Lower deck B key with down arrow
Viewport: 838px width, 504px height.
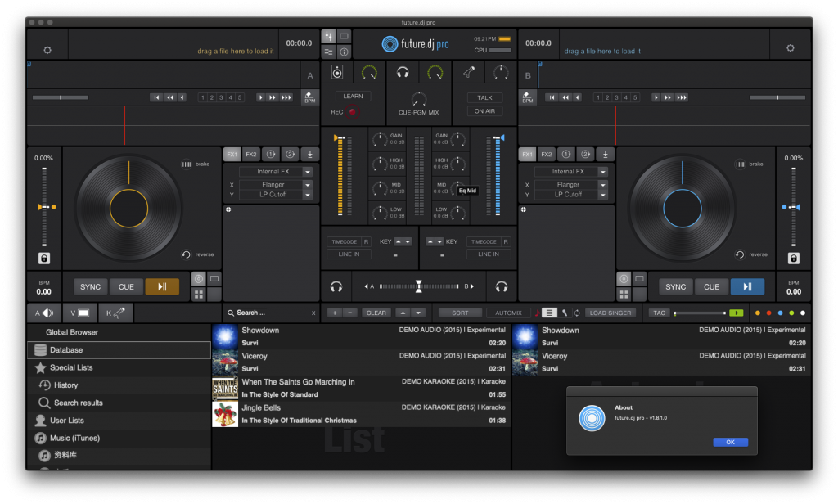439,241
